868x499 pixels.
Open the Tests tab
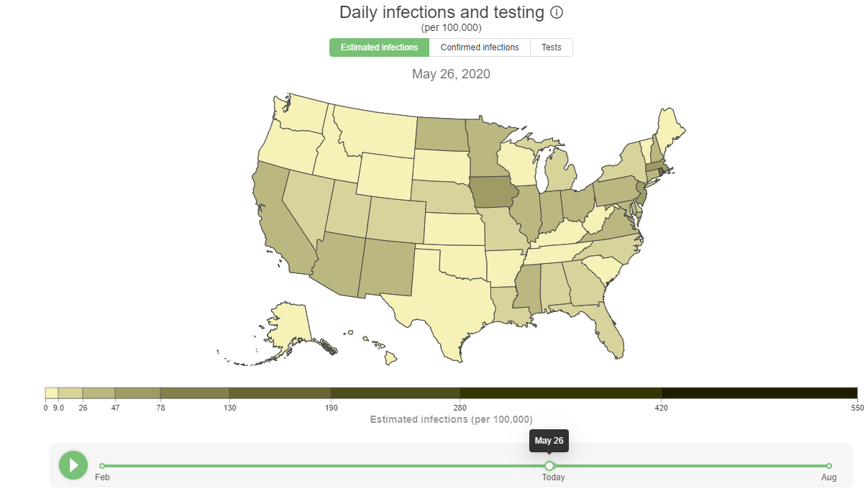pos(552,47)
